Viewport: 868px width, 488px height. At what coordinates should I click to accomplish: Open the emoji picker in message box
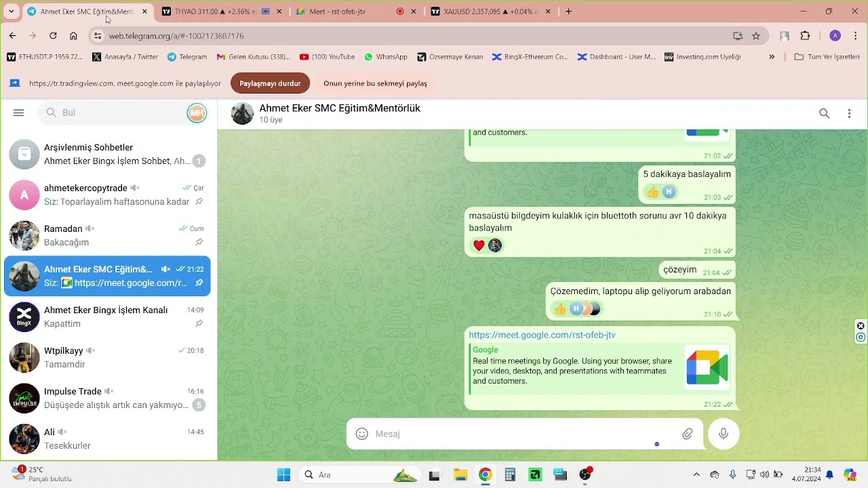tap(362, 434)
